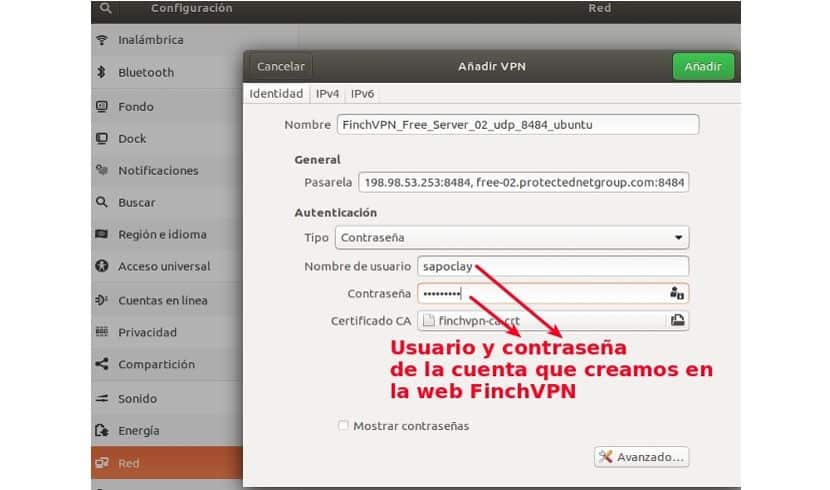This screenshot has width=830, height=490.
Task: Select Compartición label in the sidebar
Action: [x=157, y=364]
